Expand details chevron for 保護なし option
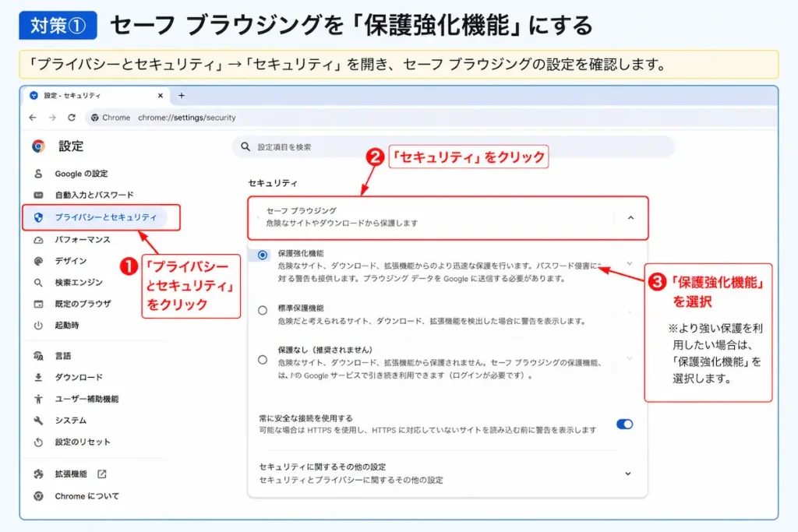The height and width of the screenshot is (532, 798). (x=630, y=358)
